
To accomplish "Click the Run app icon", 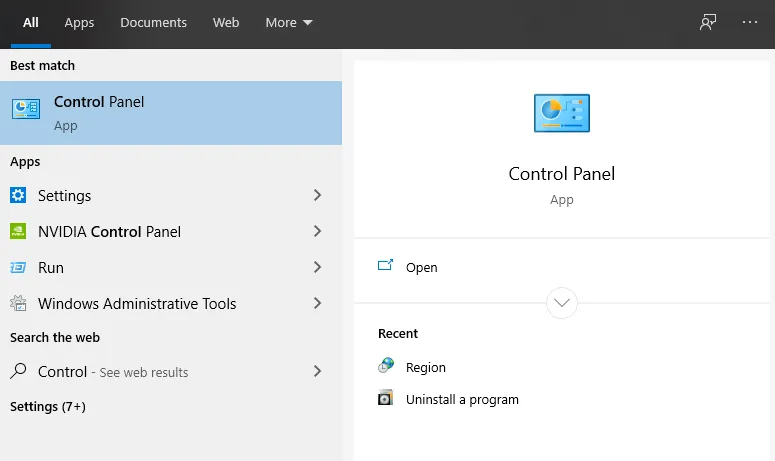I will click(18, 267).
